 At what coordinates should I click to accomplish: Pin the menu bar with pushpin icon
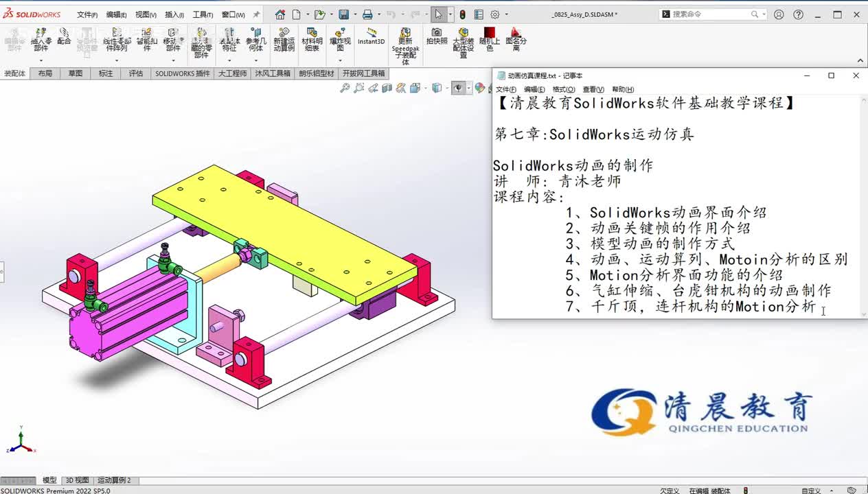pos(257,14)
